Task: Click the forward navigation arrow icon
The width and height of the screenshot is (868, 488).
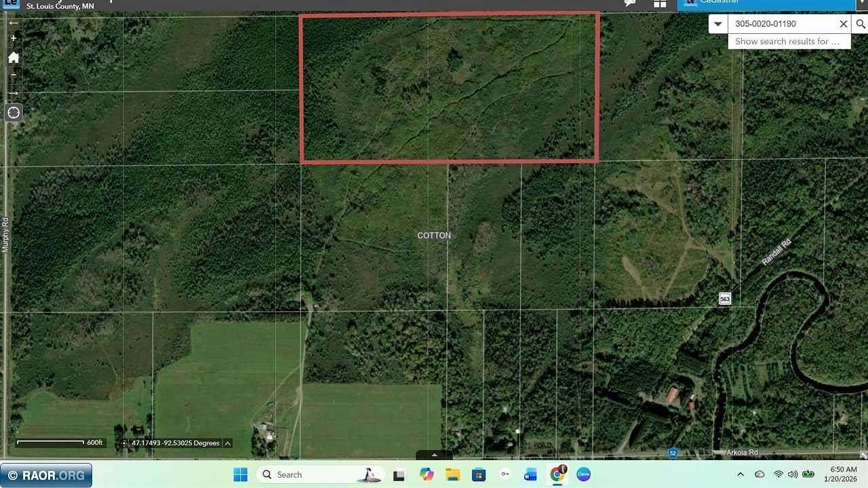Action: (x=13, y=92)
